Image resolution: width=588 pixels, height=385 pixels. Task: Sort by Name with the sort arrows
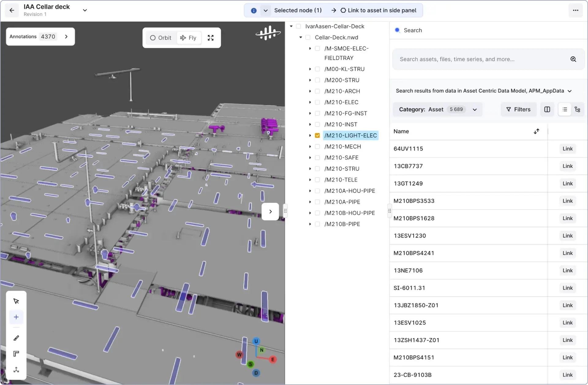(x=537, y=131)
